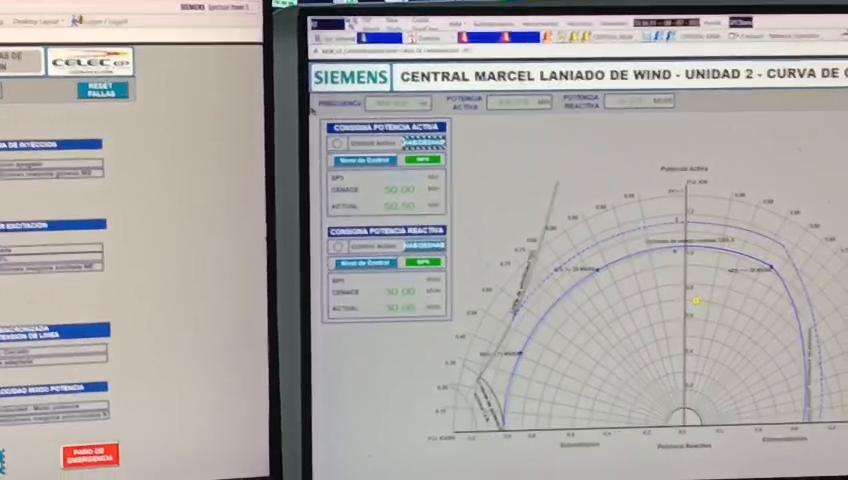Viewport: 848px width, 480px height.
Task: Click Nivel de Control under Potencia Activa
Action: pos(366,161)
